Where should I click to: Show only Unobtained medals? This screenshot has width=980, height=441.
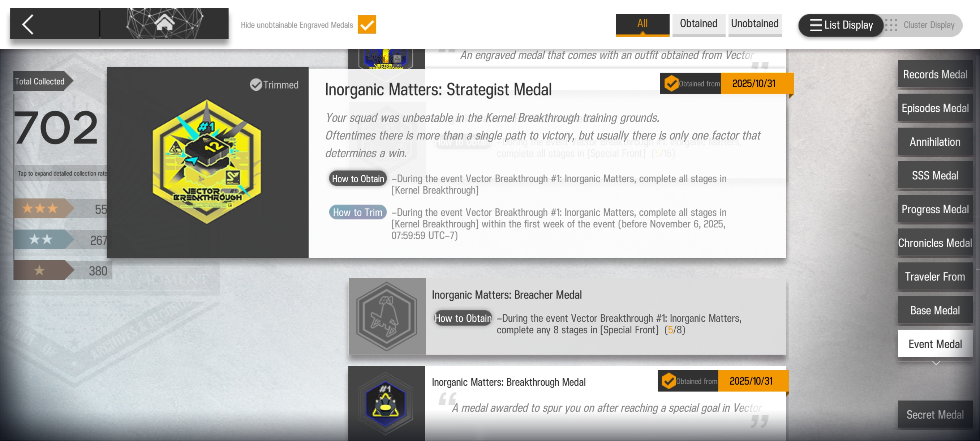755,23
